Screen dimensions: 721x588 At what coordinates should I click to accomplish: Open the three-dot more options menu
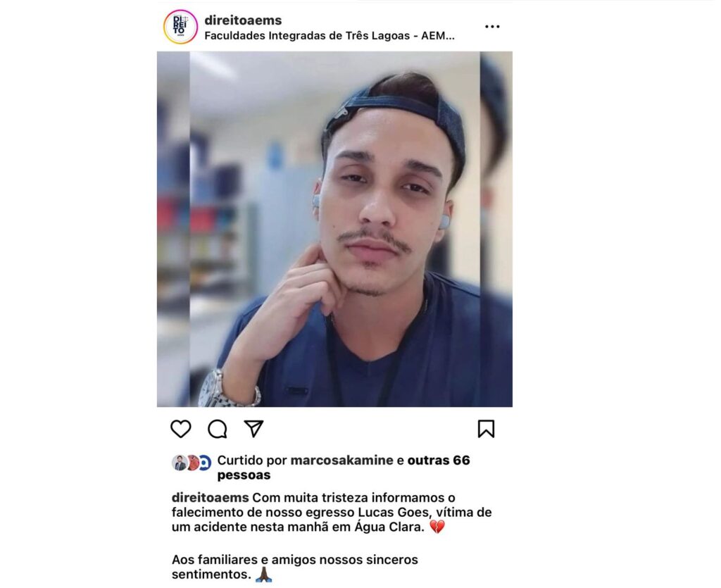(x=492, y=27)
